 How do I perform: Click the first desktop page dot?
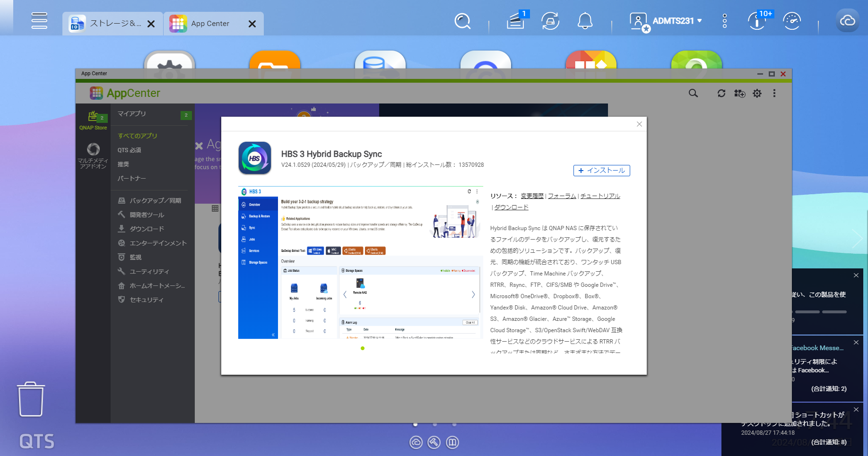(416, 424)
